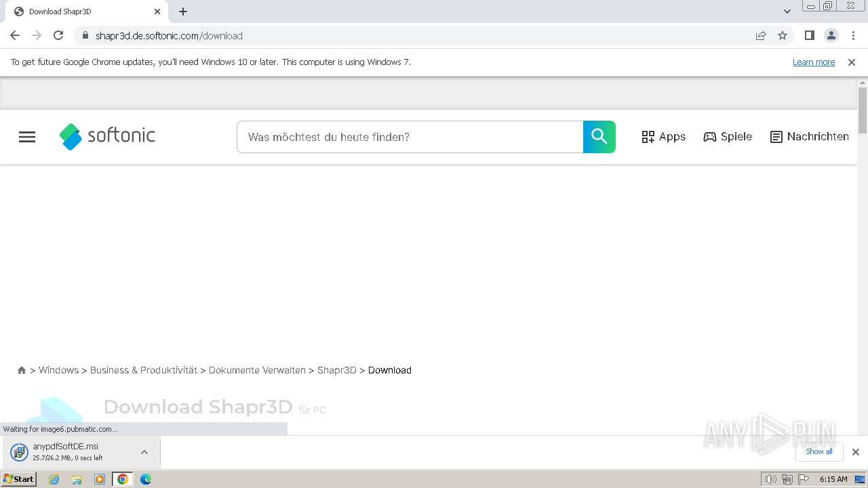This screenshot has width=868, height=488.
Task: Click the green search magnifier button
Action: pyautogui.click(x=599, y=137)
